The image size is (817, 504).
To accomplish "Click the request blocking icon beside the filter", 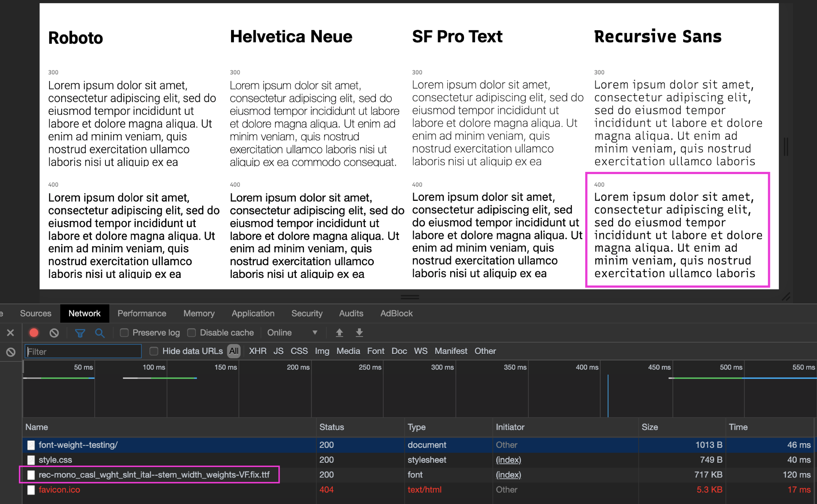I will (x=10, y=352).
